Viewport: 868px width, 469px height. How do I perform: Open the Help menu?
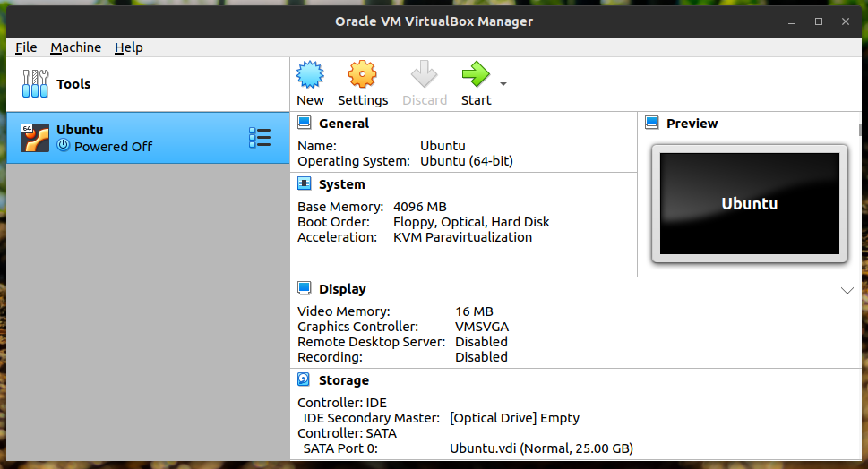(129, 47)
